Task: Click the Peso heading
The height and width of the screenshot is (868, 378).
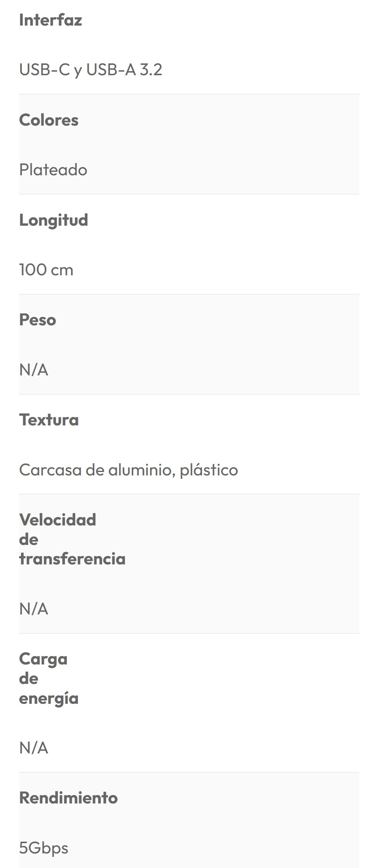Action: pyautogui.click(x=37, y=320)
